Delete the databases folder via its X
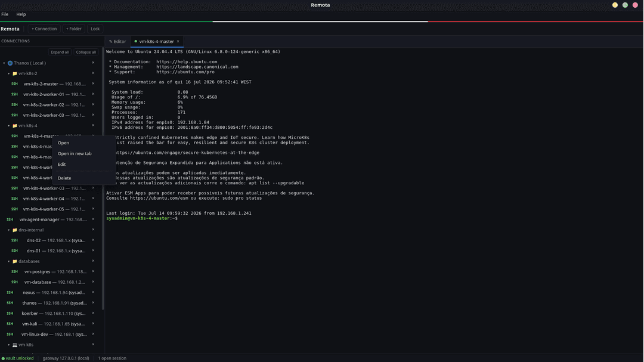This screenshot has height=362, width=644. (93, 261)
